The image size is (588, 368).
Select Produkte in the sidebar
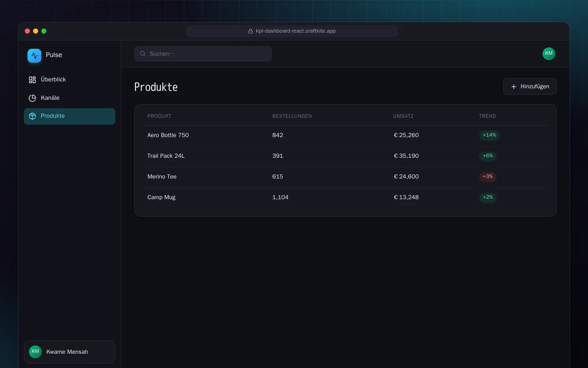coord(69,116)
